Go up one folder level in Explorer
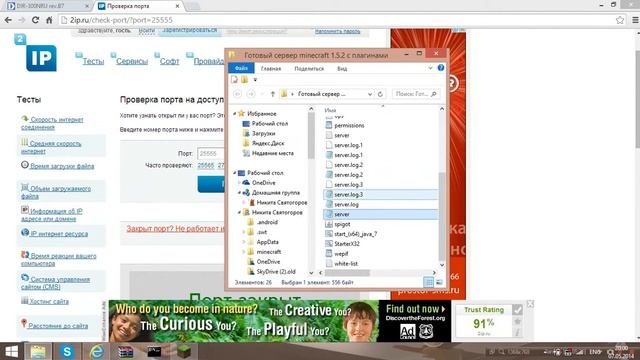 coord(273,94)
